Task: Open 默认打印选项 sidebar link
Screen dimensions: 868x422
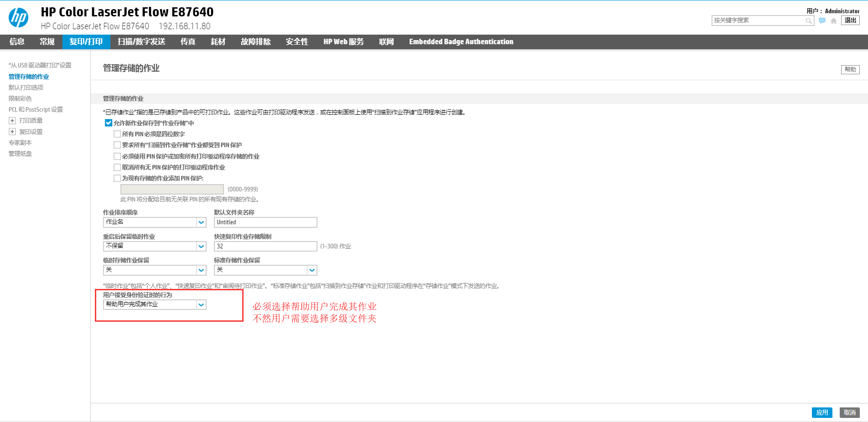Action: [26, 87]
